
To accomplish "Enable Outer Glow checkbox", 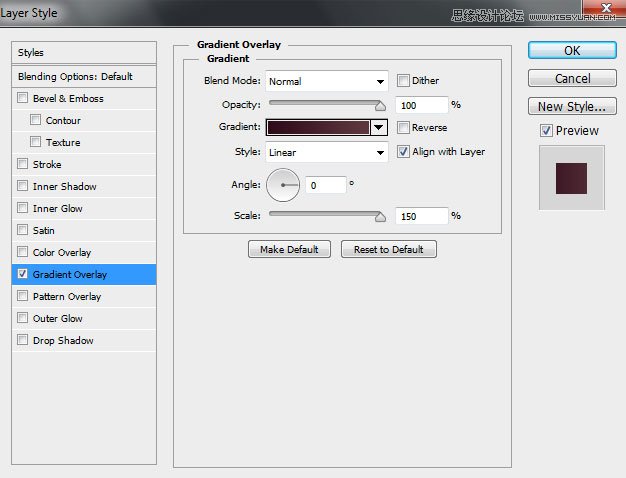I will point(23,318).
